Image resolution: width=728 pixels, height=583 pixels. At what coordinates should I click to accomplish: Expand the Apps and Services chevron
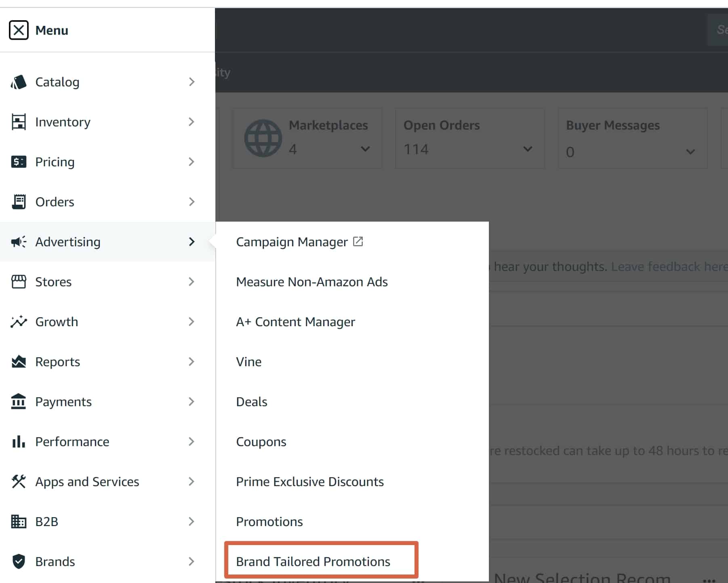[x=191, y=482]
